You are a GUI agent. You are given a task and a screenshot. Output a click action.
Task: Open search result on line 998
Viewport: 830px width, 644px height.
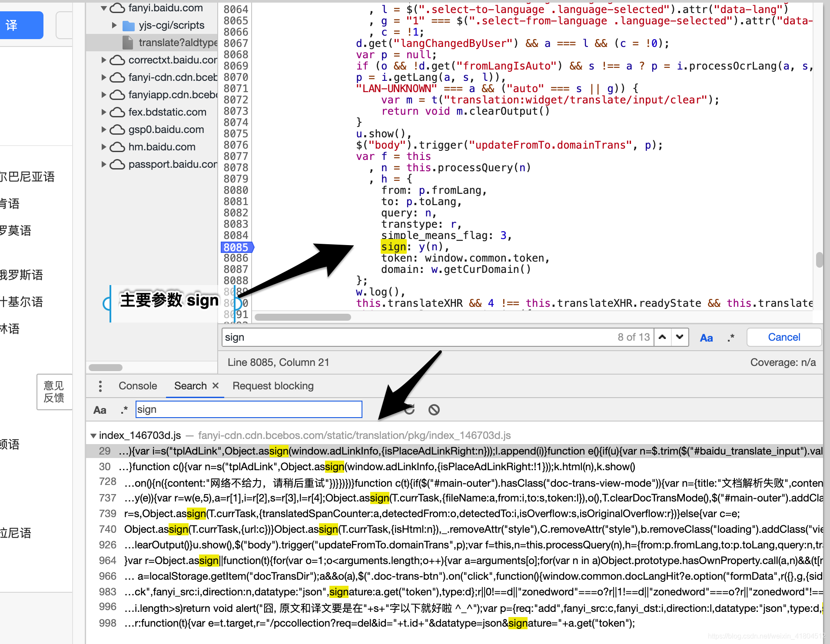coord(455,623)
